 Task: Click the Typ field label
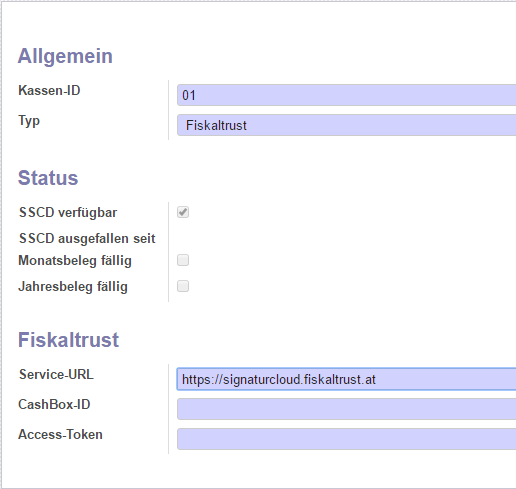[x=29, y=121]
